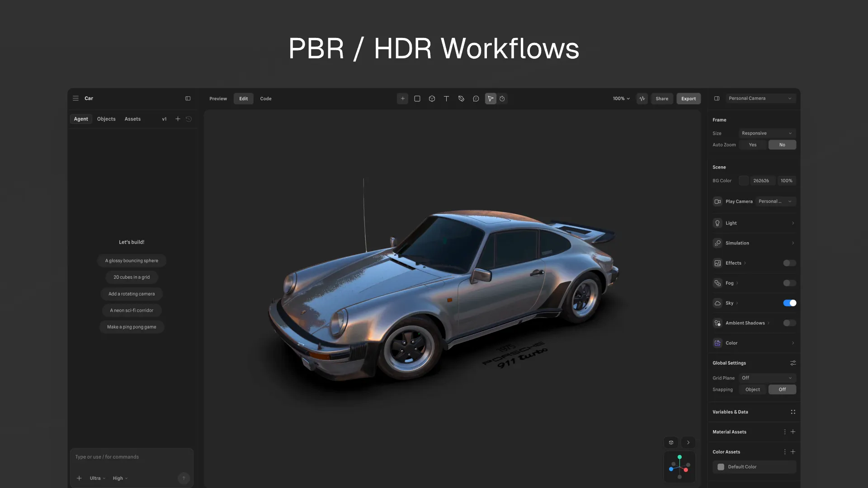Send the agent prompt arrow button
The height and width of the screenshot is (488, 868).
(184, 478)
